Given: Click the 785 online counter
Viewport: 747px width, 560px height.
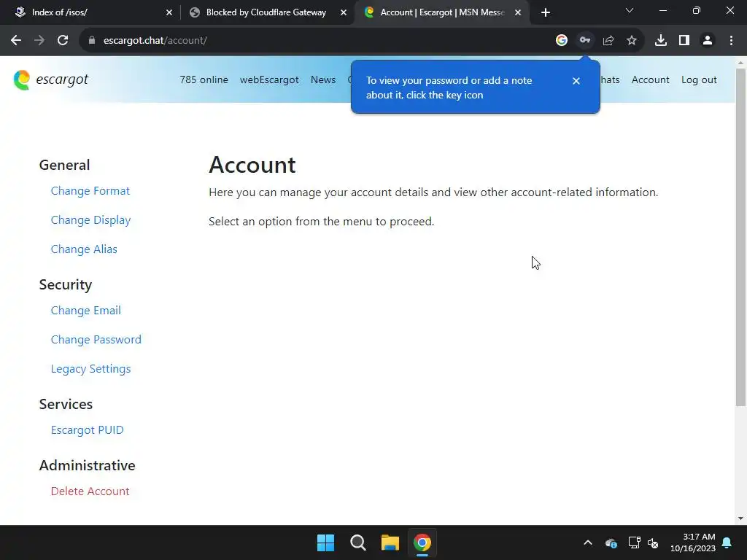Looking at the screenshot, I should [x=204, y=79].
